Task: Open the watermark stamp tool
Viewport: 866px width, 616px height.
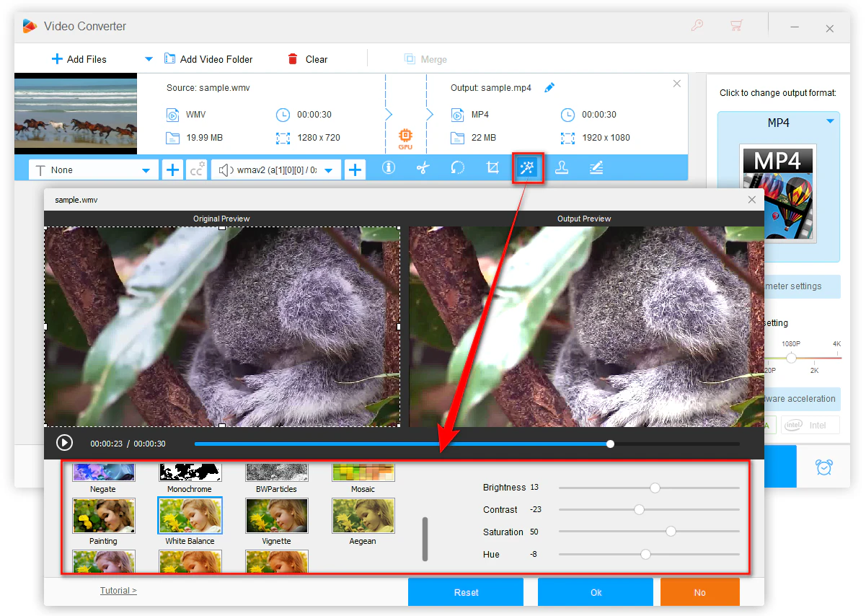Action: [x=561, y=168]
